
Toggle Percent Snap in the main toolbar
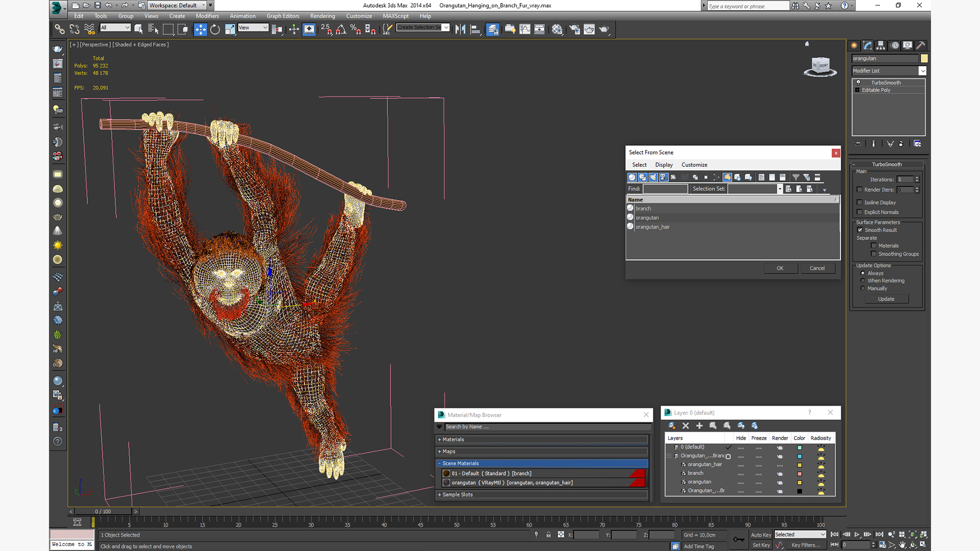(x=356, y=29)
